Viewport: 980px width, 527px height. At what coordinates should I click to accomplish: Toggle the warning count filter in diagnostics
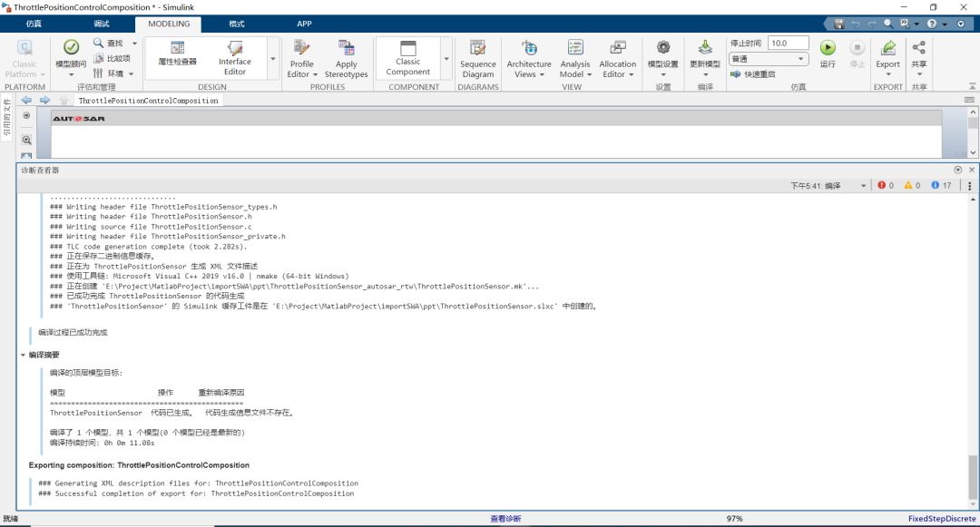912,185
